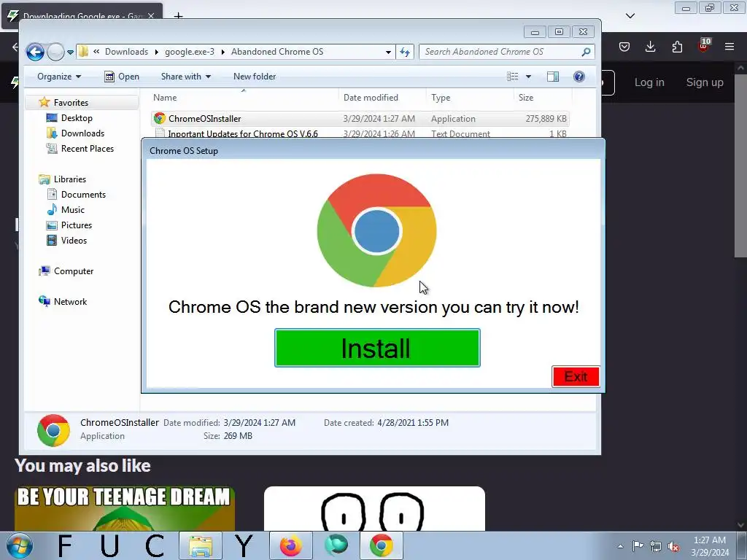Select Pictures library
The width and height of the screenshot is (747, 560).
(x=76, y=225)
